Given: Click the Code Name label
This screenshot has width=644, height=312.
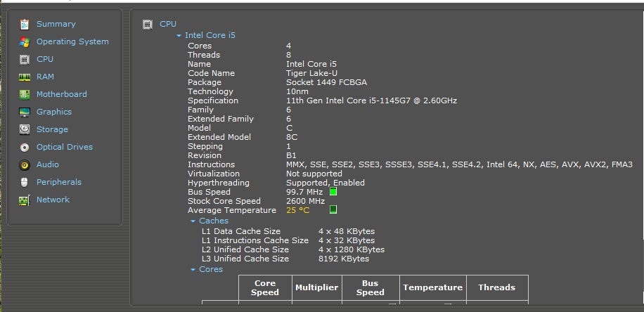Looking at the screenshot, I should coord(211,73).
